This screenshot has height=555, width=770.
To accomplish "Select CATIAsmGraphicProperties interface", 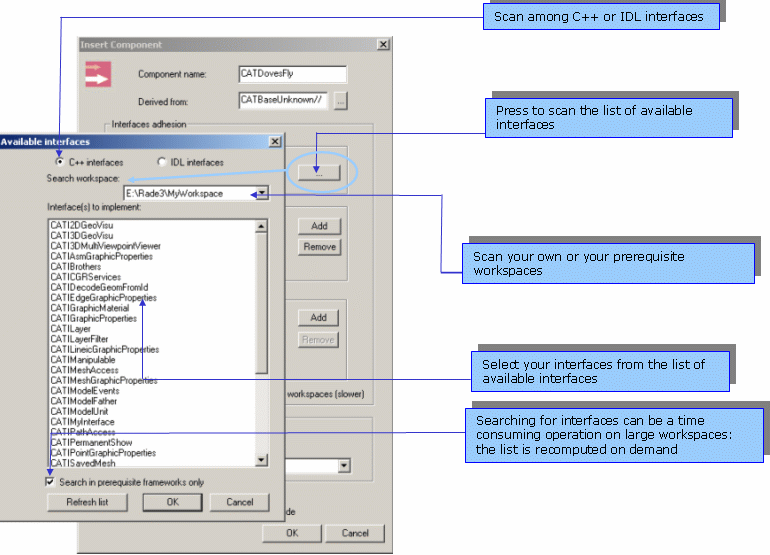I will point(102,256).
